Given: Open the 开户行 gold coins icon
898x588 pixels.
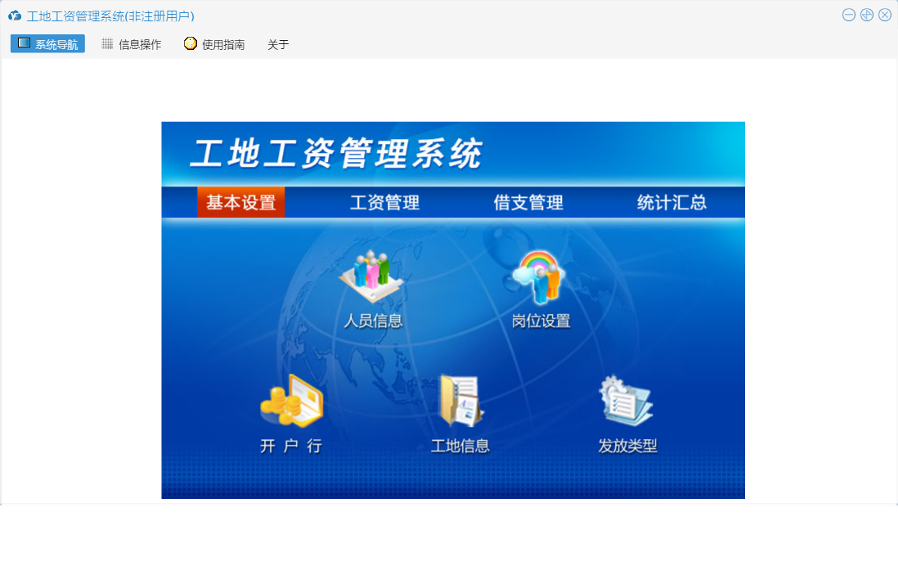Looking at the screenshot, I should [291, 401].
